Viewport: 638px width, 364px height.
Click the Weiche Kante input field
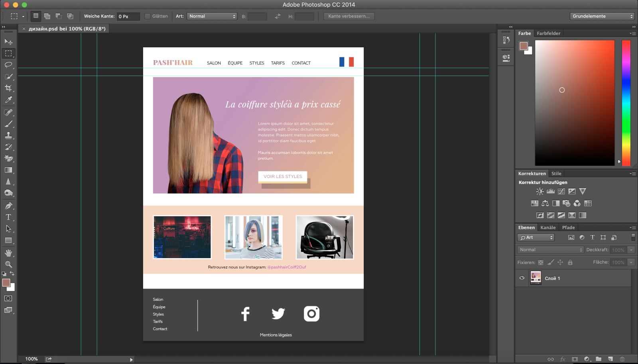click(x=128, y=16)
